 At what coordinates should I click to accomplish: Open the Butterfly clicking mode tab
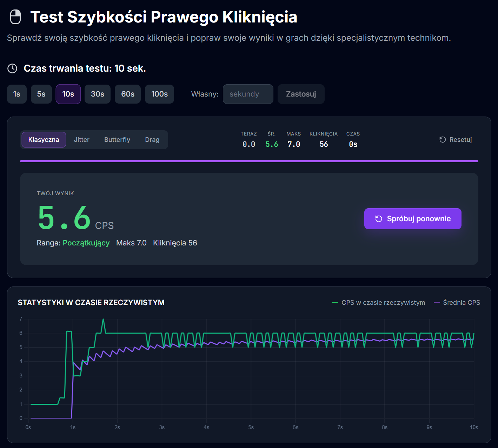coord(117,140)
